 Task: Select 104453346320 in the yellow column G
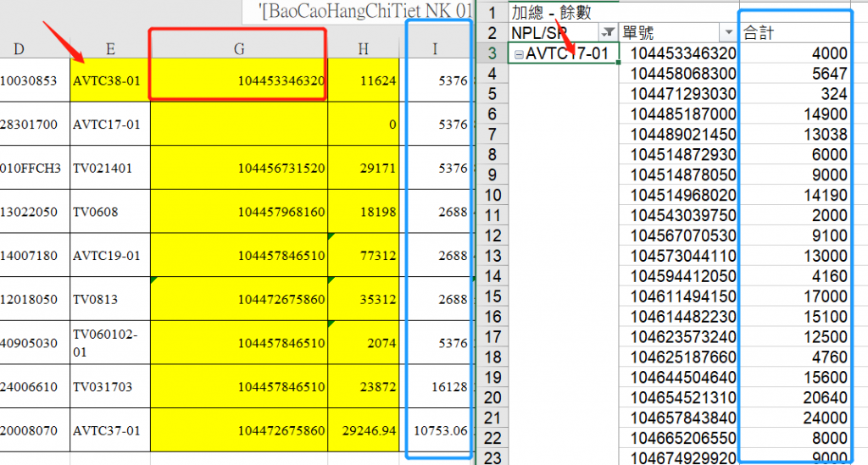click(x=238, y=80)
